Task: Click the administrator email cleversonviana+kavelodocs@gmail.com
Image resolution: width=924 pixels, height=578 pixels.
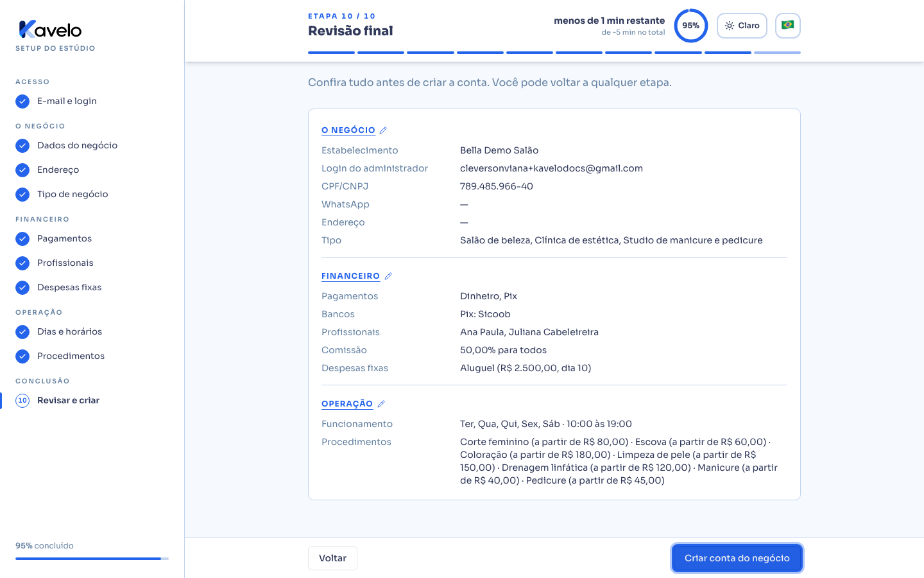Action: tap(551, 168)
